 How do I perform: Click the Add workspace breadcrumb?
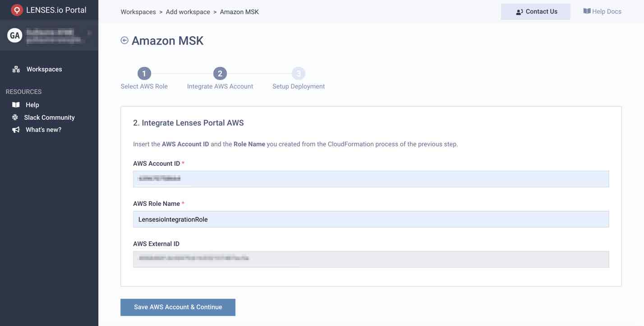click(x=188, y=12)
